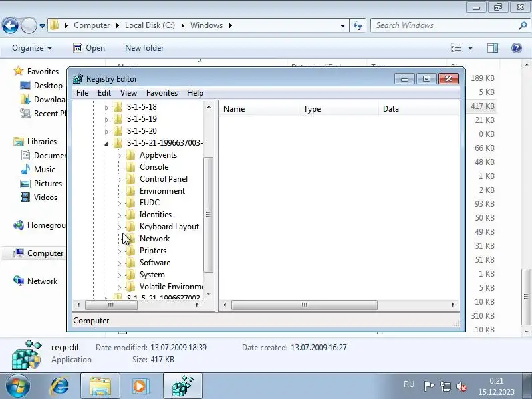The height and width of the screenshot is (399, 532).
Task: Expand the Printers key
Action: coord(119,251)
